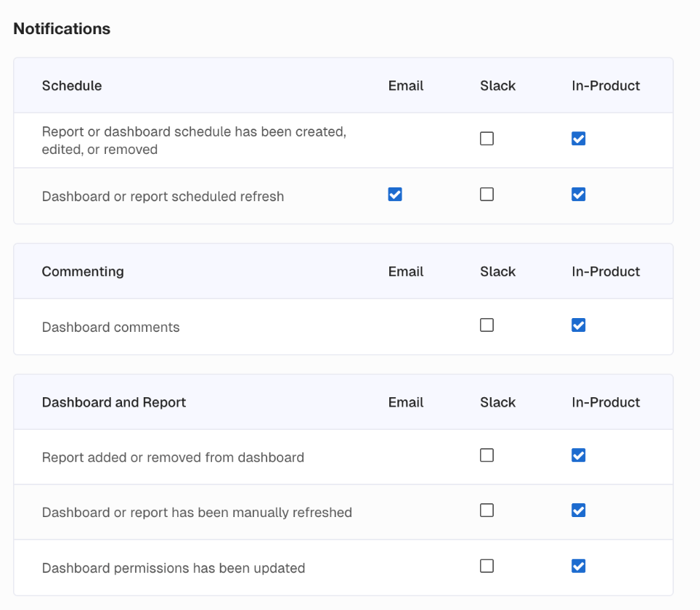Viewport: 700px width, 610px height.
Task: Enable Slack for dashboard or report scheduled refresh
Action: point(487,195)
